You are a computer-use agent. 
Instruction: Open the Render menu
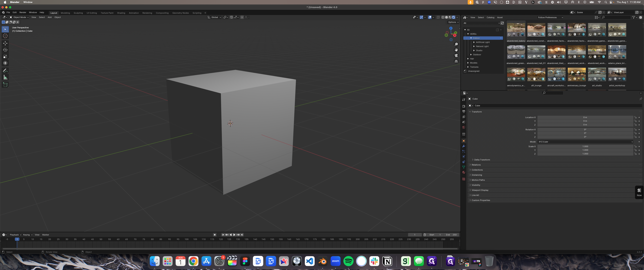tap(23, 12)
